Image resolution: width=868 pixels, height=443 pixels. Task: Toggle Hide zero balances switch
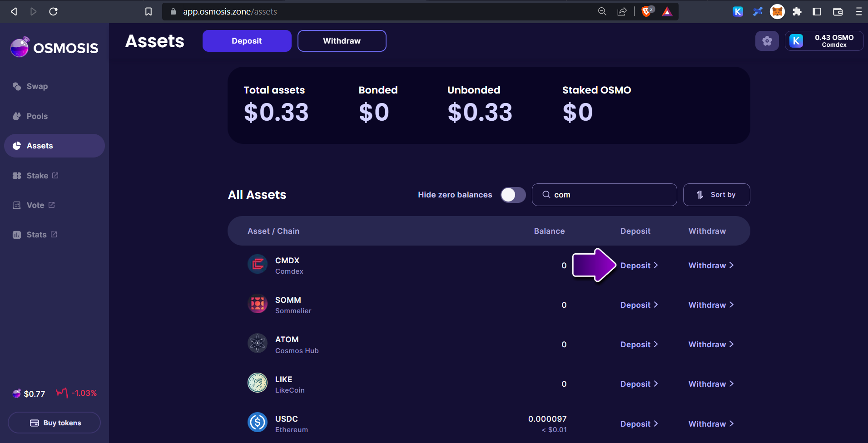coord(513,195)
